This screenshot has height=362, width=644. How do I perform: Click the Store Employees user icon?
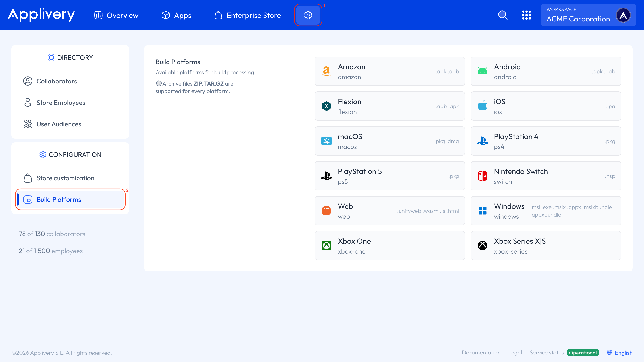tap(28, 103)
